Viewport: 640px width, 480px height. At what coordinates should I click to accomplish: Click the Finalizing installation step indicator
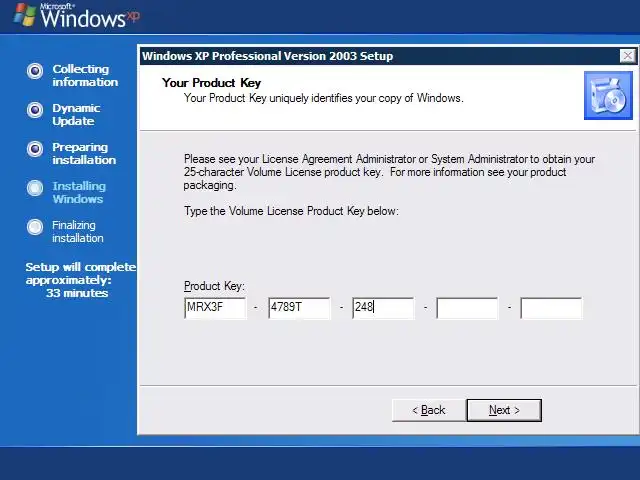[35, 227]
